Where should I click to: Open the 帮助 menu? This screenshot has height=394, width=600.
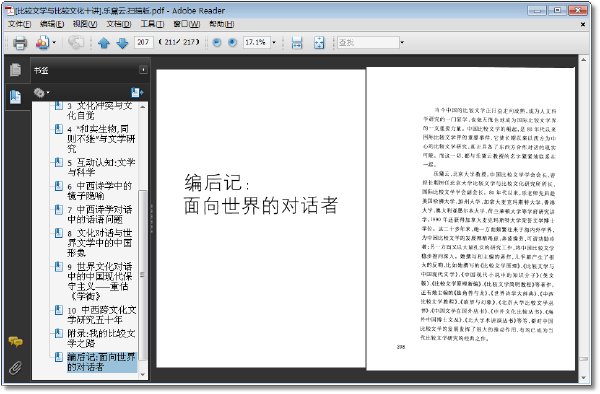coord(222,24)
